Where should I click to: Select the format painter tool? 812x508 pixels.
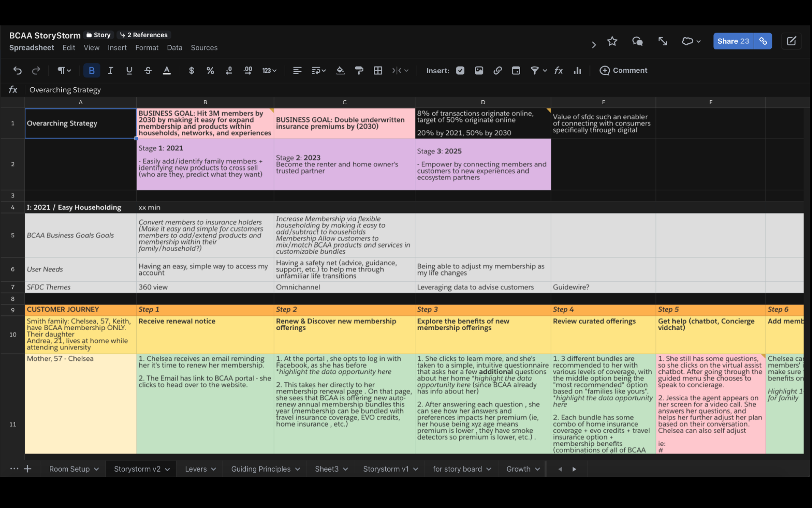359,71
